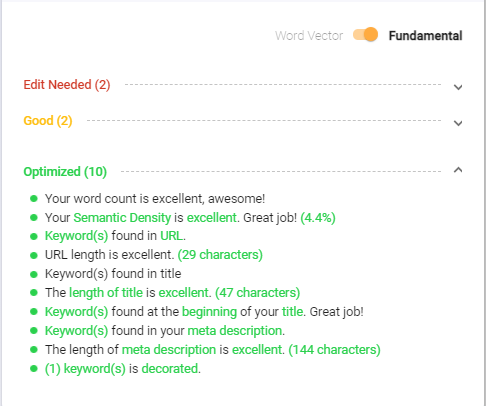Click the Edit Needed (2) heading
486x406 pixels.
pos(67,85)
